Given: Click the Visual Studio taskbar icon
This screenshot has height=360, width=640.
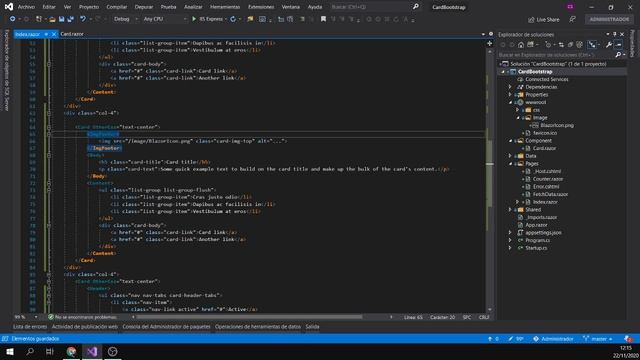Looking at the screenshot, I should click(92, 351).
